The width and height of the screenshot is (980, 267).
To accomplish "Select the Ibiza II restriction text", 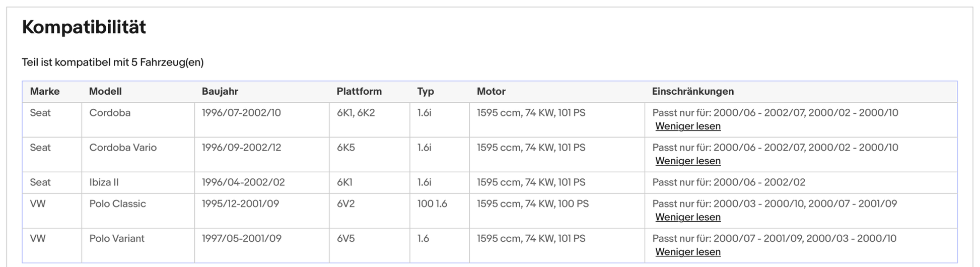I will pyautogui.click(x=728, y=182).
